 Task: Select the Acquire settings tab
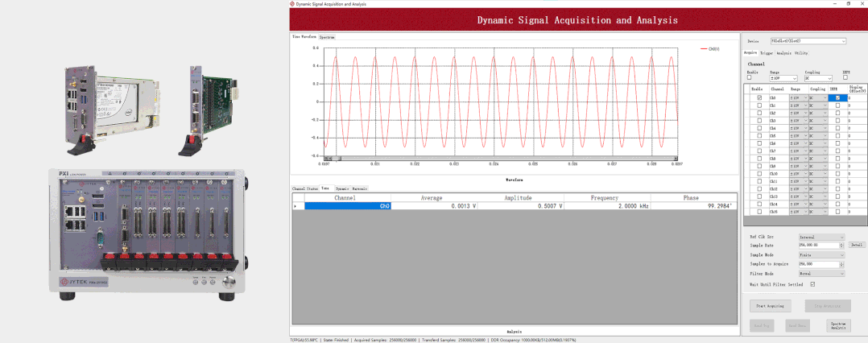coord(750,52)
